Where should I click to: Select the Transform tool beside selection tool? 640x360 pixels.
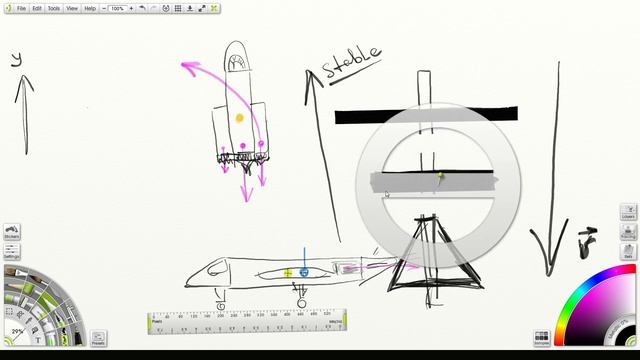click(20, 315)
